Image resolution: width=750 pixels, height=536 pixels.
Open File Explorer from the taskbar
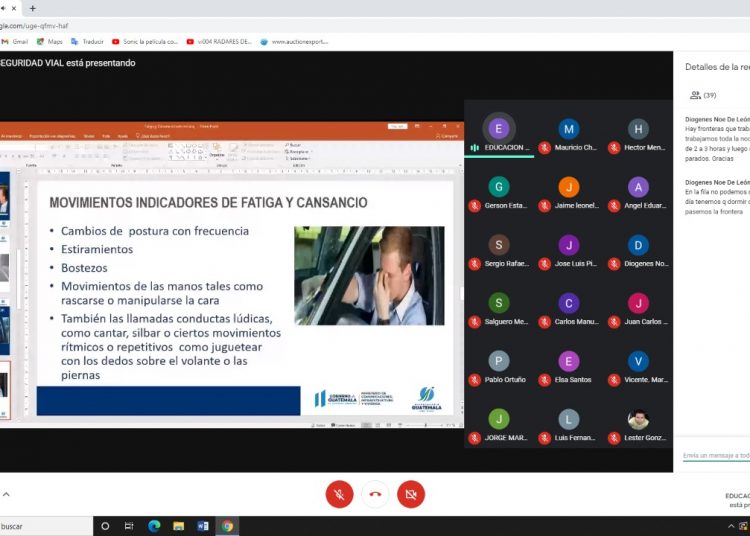tap(178, 526)
